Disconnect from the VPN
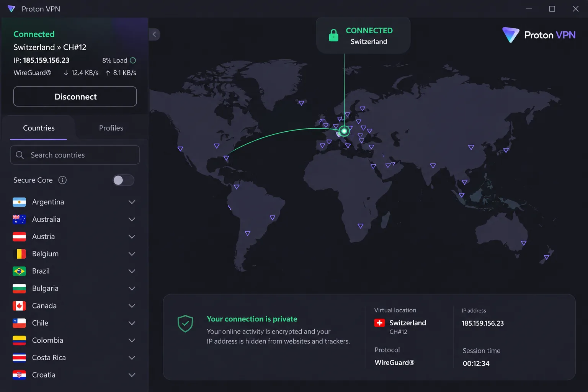Screen dimensions: 588x392 pyautogui.click(x=75, y=96)
